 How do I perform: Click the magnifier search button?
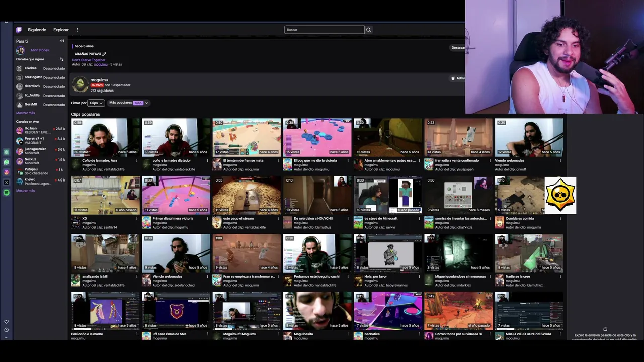[x=368, y=30]
